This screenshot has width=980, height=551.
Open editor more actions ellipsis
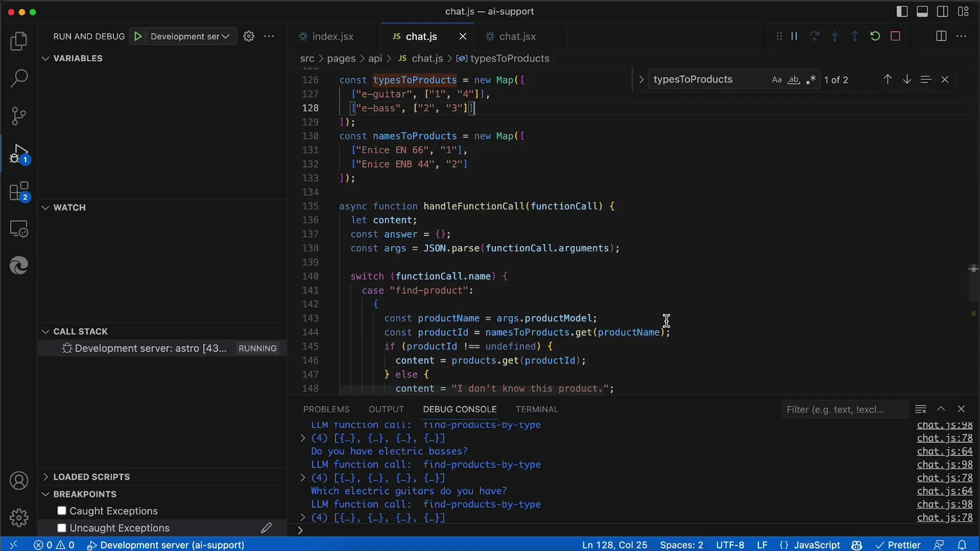(x=962, y=36)
